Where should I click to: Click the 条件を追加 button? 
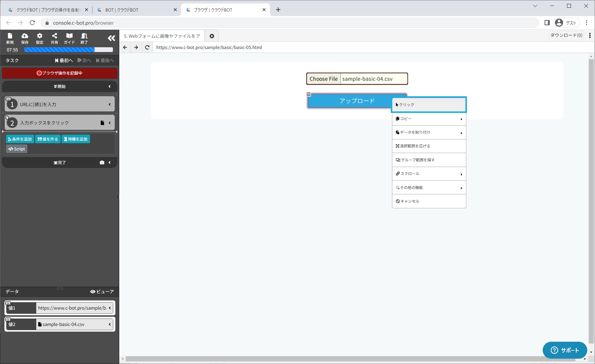20,139
